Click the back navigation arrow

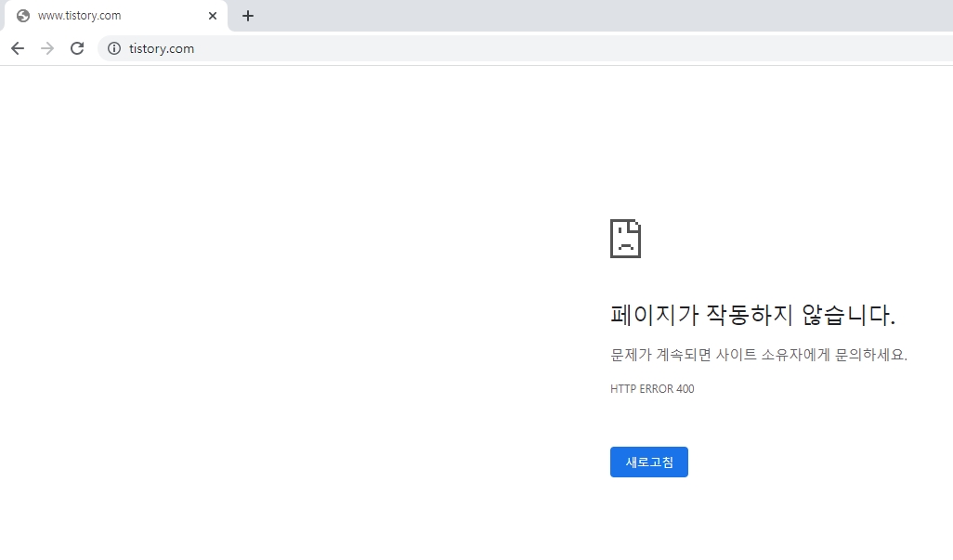tap(17, 47)
